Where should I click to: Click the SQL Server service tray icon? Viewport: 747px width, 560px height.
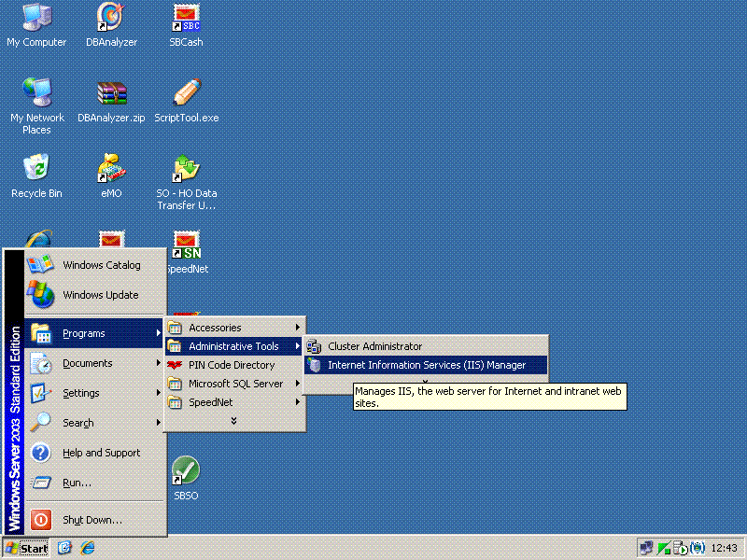681,548
